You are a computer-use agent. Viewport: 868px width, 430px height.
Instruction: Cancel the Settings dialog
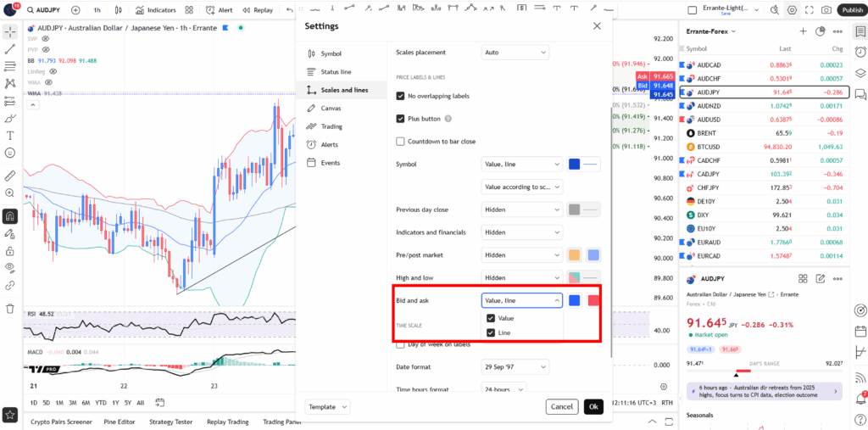pyautogui.click(x=562, y=407)
